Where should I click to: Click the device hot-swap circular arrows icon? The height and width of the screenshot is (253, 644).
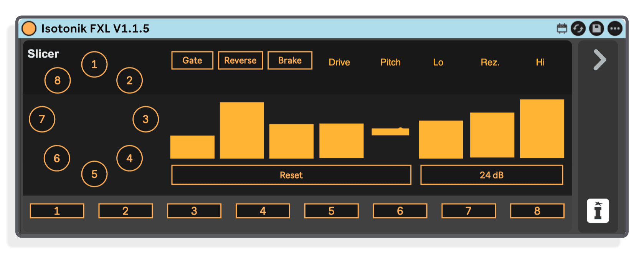(578, 28)
